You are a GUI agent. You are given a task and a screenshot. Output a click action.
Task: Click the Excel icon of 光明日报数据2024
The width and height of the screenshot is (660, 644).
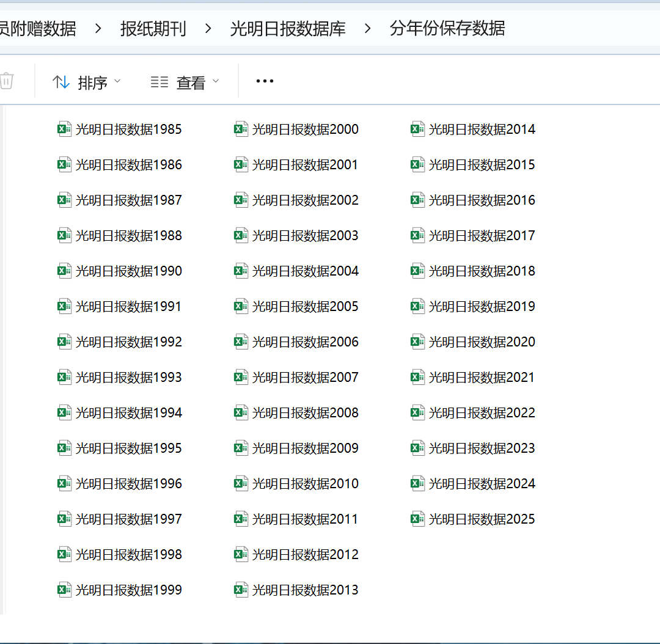(417, 483)
